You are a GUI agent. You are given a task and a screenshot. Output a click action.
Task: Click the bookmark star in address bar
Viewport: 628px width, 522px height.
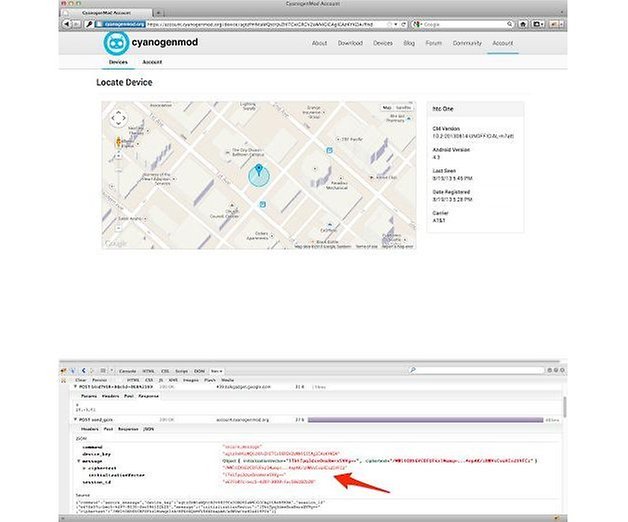pos(389,24)
